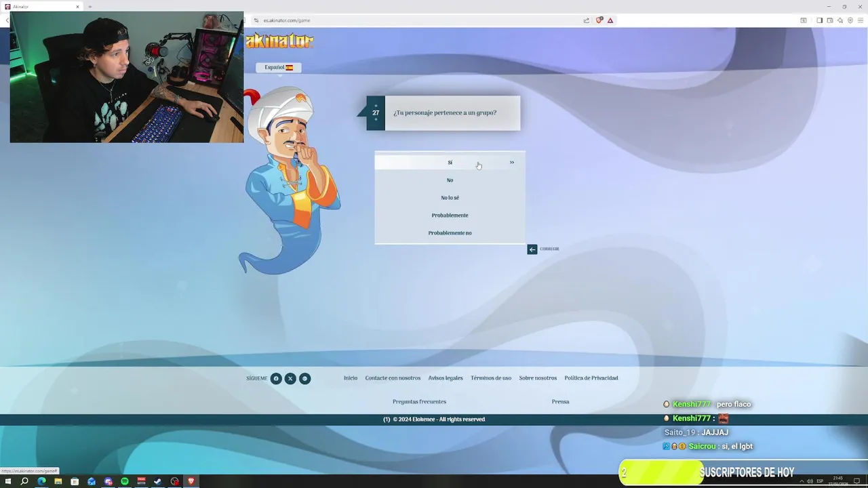
Task: Open the taskbar clock showing 21:45
Action: pyautogui.click(x=838, y=481)
